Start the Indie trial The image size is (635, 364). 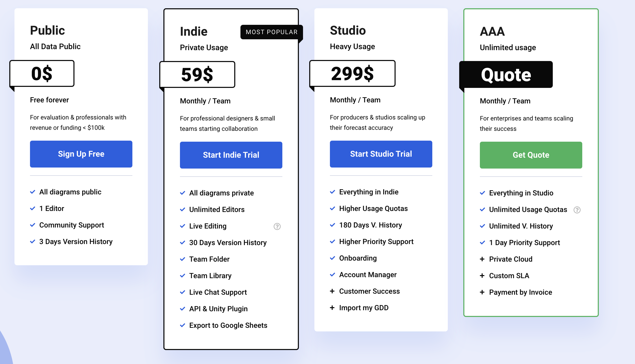[x=231, y=155]
